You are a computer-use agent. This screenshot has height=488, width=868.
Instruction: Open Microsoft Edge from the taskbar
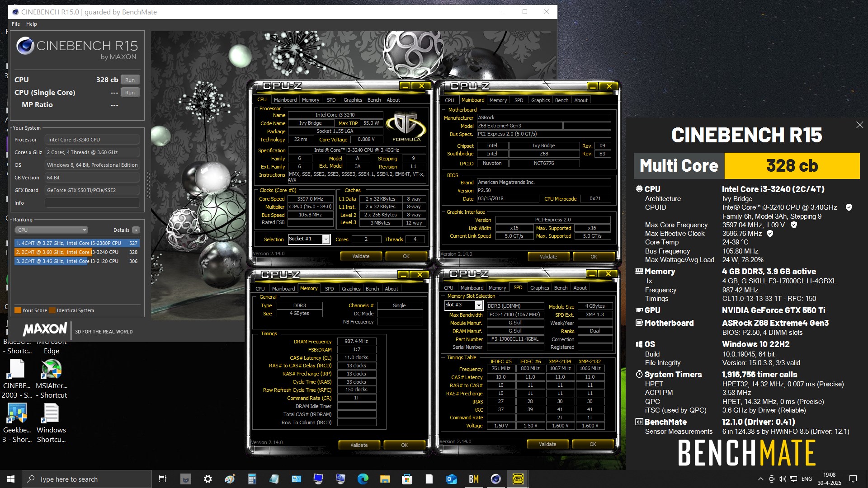coord(363,479)
